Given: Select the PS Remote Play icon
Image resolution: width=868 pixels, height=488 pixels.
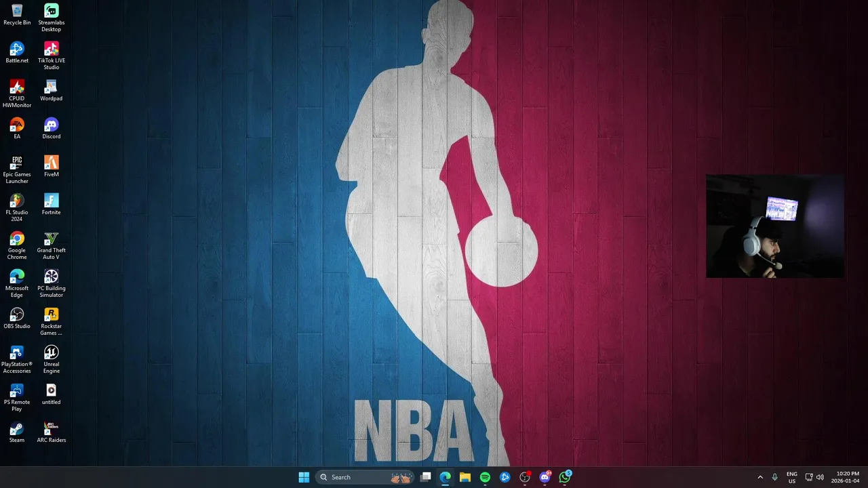Looking at the screenshot, I should pos(17,397).
